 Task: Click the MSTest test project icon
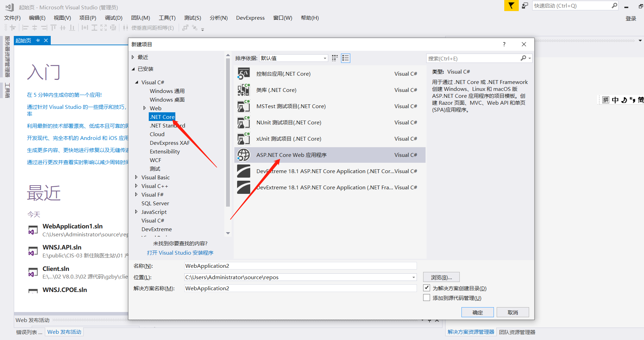click(244, 106)
